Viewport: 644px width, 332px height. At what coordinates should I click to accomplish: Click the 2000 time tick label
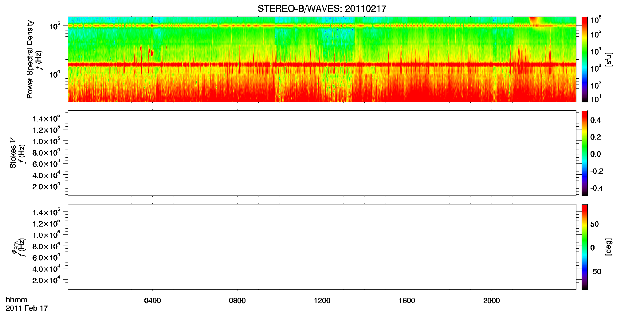pos(491,301)
